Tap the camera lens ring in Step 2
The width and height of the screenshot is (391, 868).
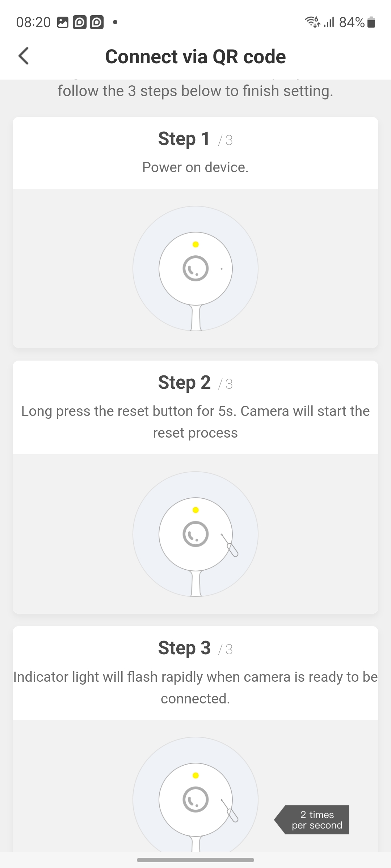[x=195, y=534]
